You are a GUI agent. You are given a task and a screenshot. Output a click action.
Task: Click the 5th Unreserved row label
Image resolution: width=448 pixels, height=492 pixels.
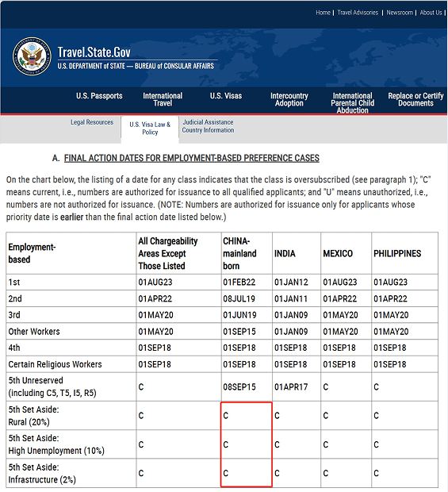click(52, 386)
